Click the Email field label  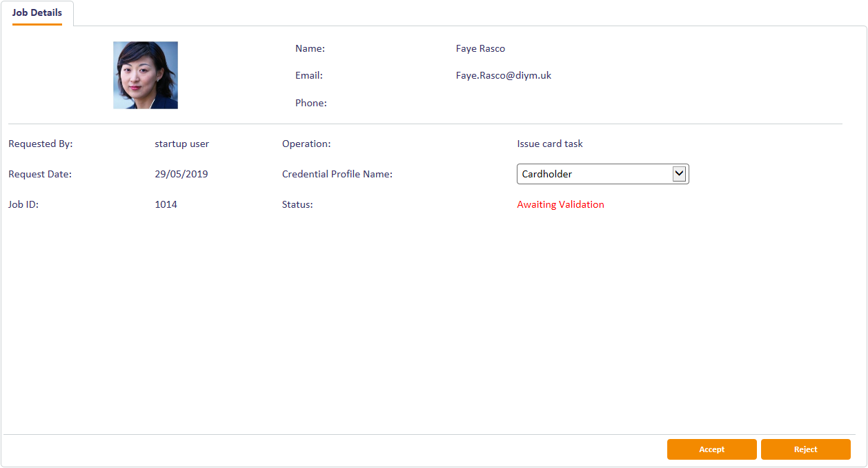[308, 76]
